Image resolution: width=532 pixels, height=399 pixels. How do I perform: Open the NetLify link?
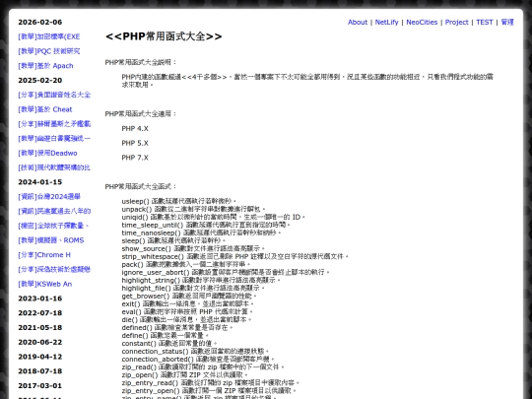[x=386, y=23]
